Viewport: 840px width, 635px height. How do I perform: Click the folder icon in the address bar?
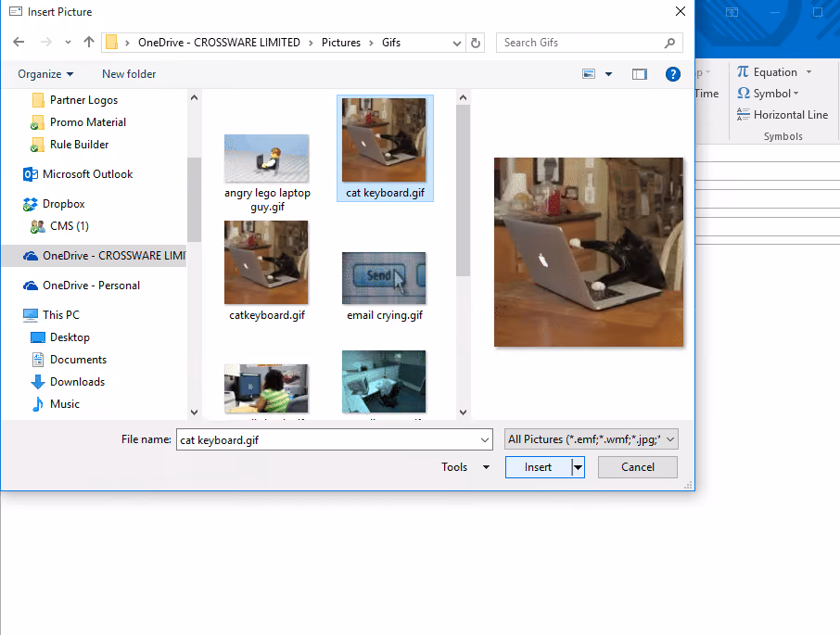pos(111,43)
